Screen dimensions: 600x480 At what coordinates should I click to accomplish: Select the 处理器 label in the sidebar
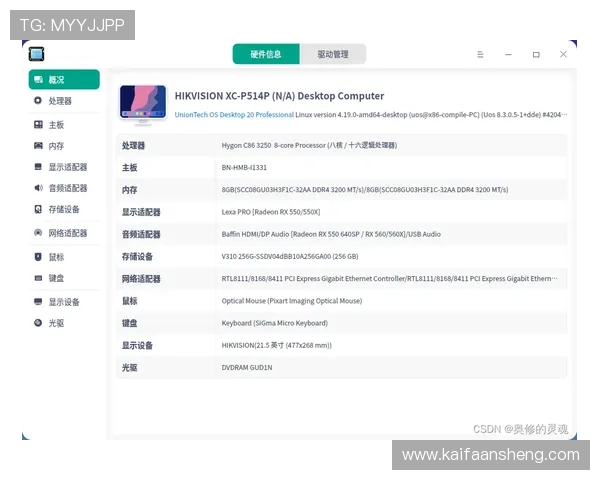tap(60, 101)
